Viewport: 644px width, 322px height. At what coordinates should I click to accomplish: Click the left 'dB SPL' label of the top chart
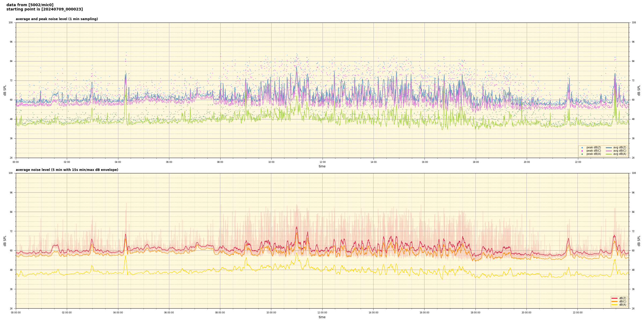click(x=5, y=90)
